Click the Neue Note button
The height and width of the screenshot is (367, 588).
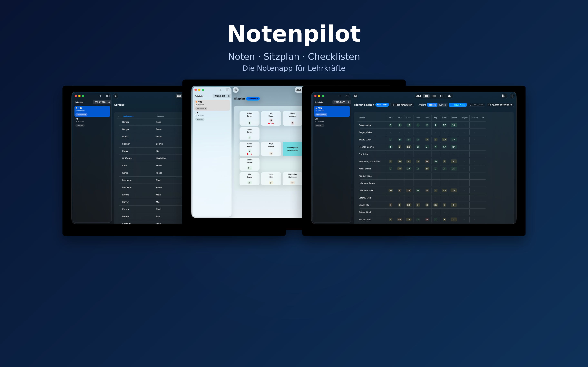pyautogui.click(x=458, y=105)
